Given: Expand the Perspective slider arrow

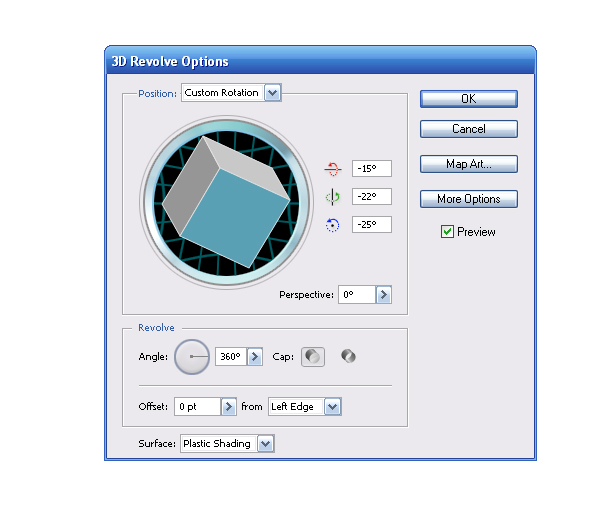Looking at the screenshot, I should tap(384, 295).
